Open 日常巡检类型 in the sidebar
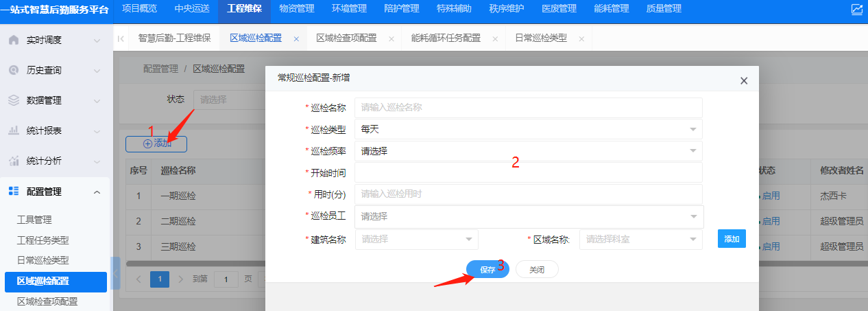Screen dimensions: 868x311 point(43,261)
